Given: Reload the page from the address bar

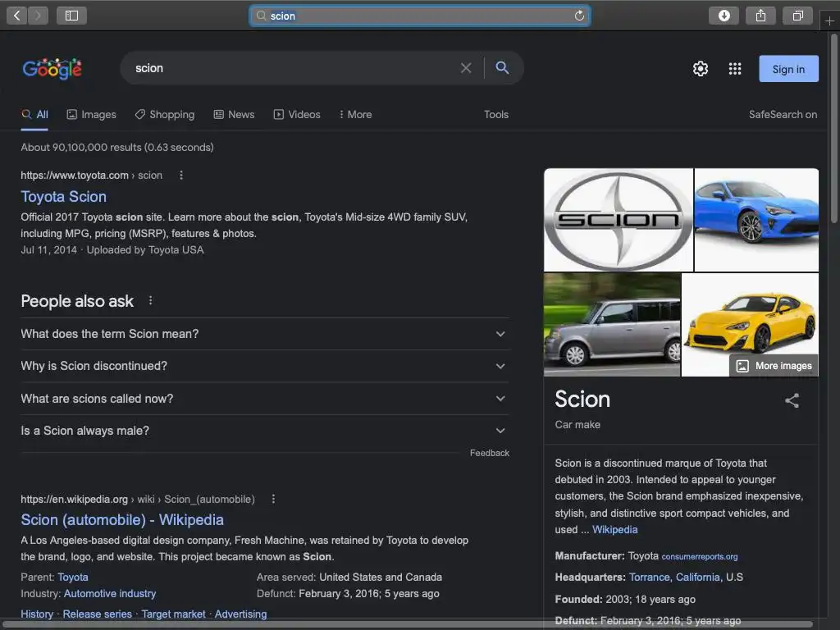Looking at the screenshot, I should pos(579,16).
